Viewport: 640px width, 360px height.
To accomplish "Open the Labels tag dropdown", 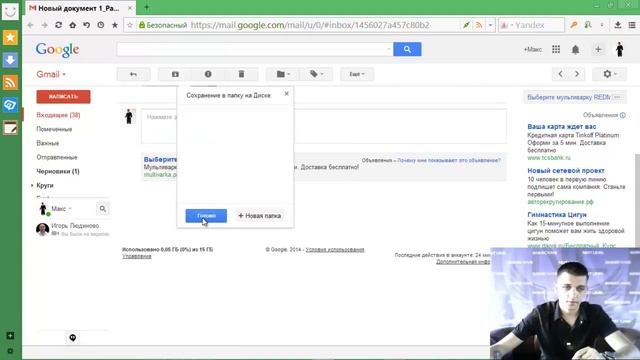I will 316,74.
